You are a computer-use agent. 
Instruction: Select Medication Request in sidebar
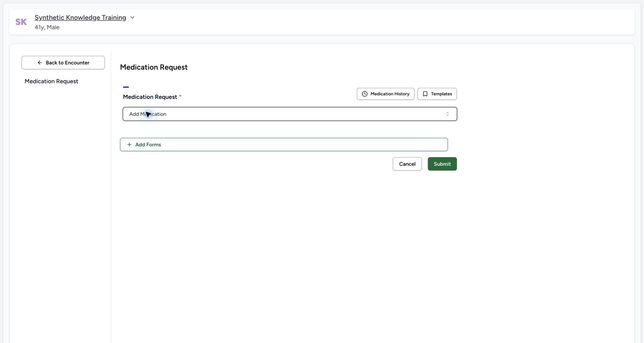click(x=51, y=81)
